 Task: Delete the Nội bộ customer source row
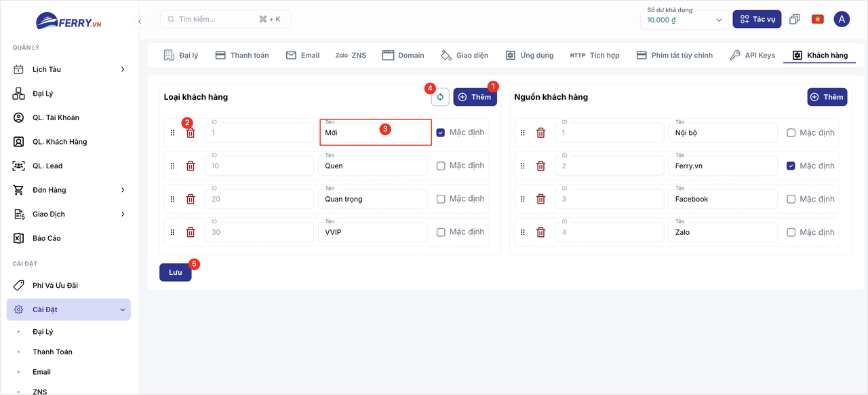point(540,133)
